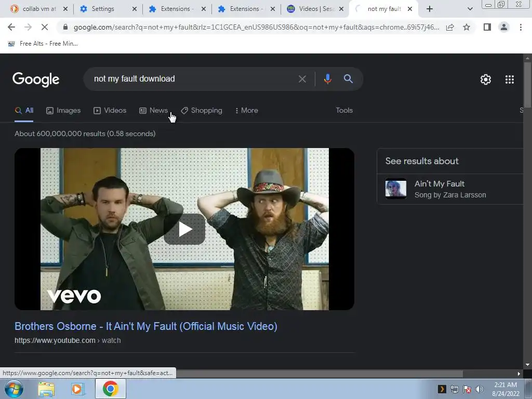Switch to Videos results
The height and width of the screenshot is (399, 532).
click(x=110, y=110)
